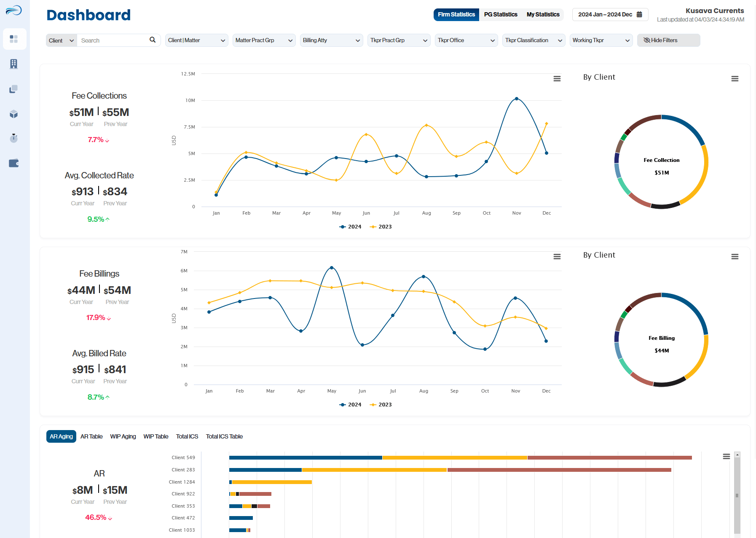Select the stacked copies icon in sidebar
Image resolution: width=756 pixels, height=538 pixels.
14,89
